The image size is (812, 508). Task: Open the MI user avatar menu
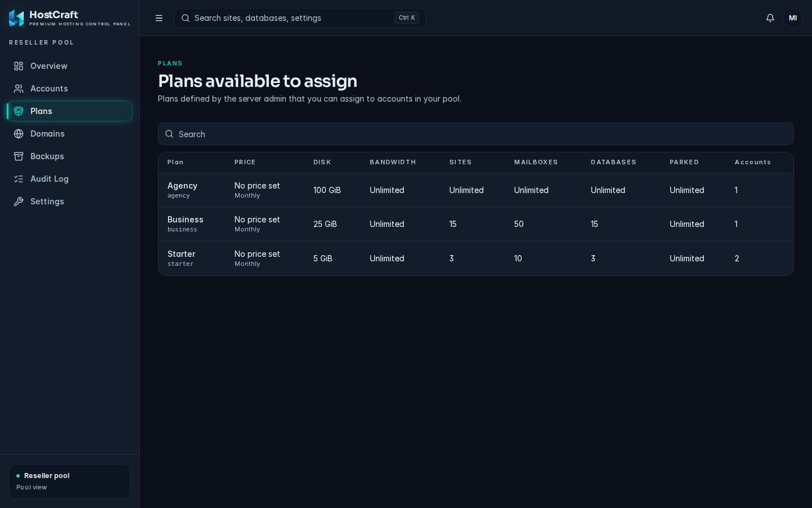[793, 18]
